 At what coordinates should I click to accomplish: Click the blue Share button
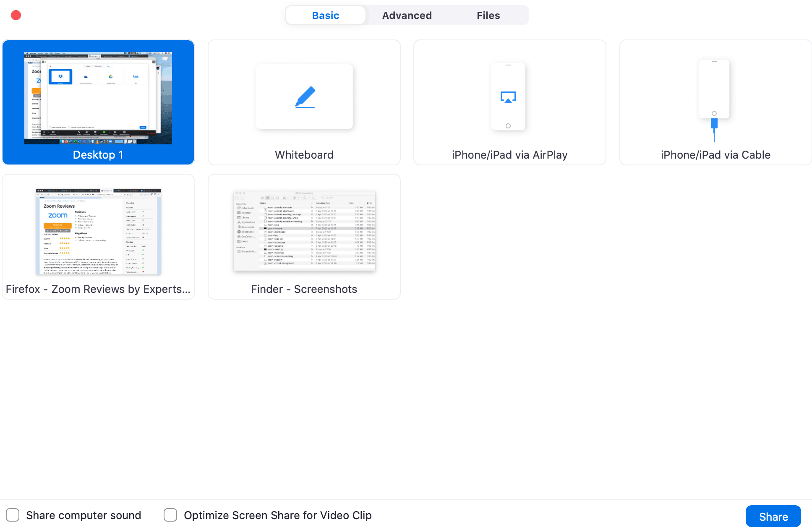click(773, 516)
